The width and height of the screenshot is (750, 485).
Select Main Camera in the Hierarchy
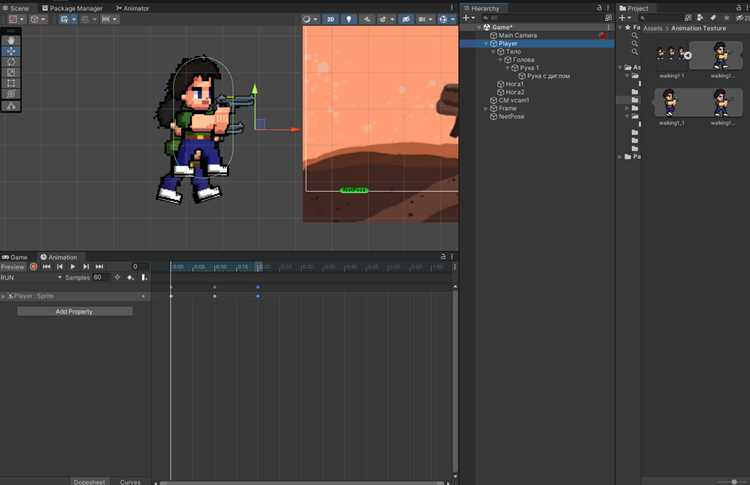click(x=517, y=35)
